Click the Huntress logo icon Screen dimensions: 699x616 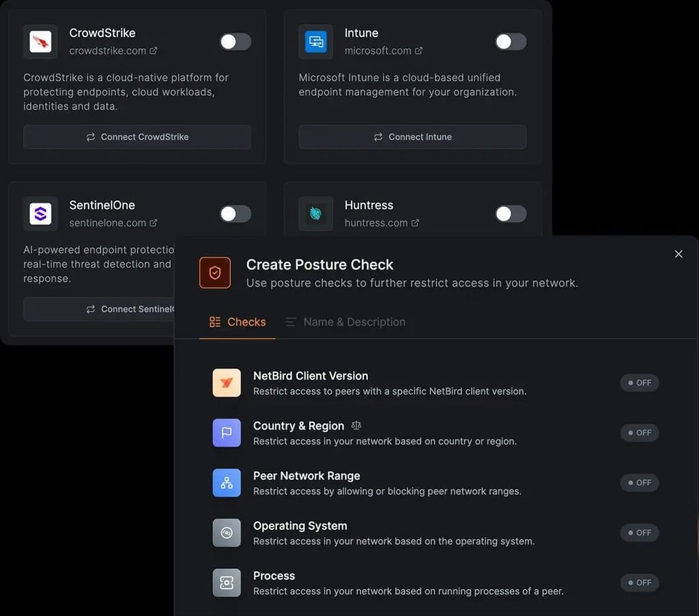pyautogui.click(x=315, y=214)
